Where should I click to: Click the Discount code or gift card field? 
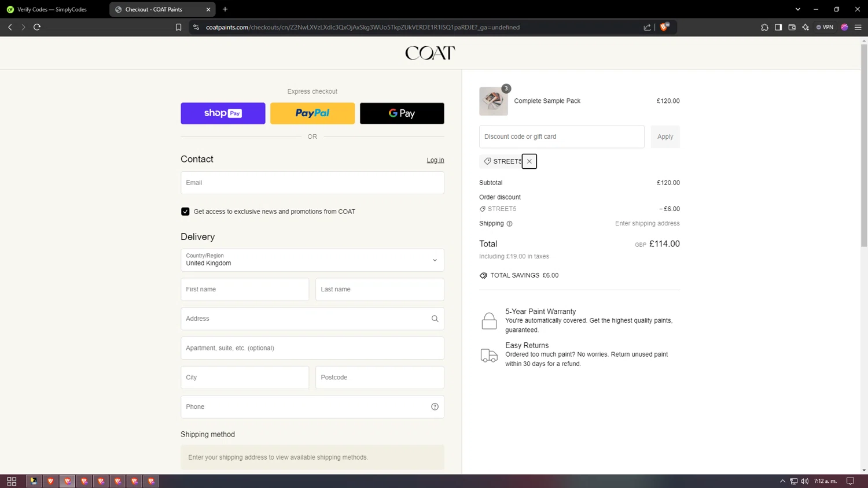click(x=561, y=136)
